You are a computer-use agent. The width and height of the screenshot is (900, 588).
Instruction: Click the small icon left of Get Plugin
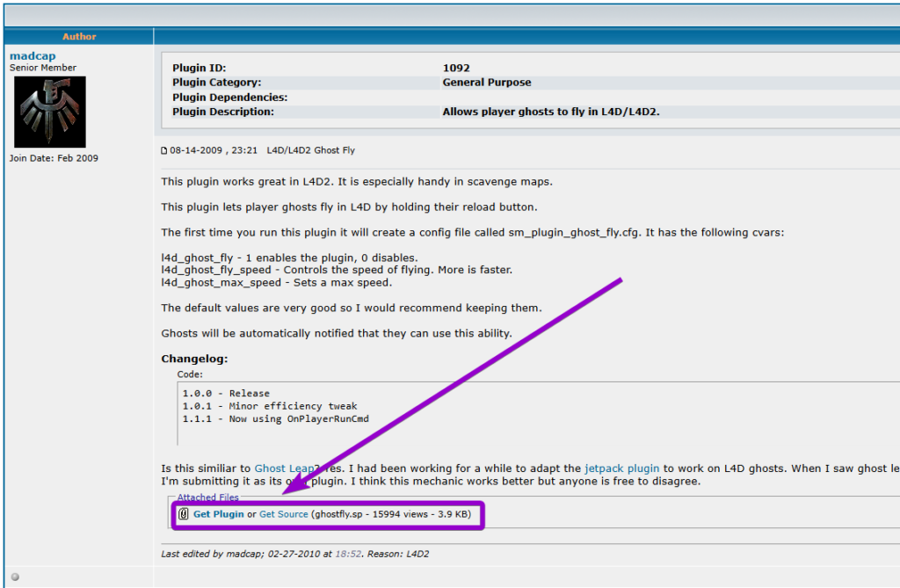pyautogui.click(x=183, y=515)
